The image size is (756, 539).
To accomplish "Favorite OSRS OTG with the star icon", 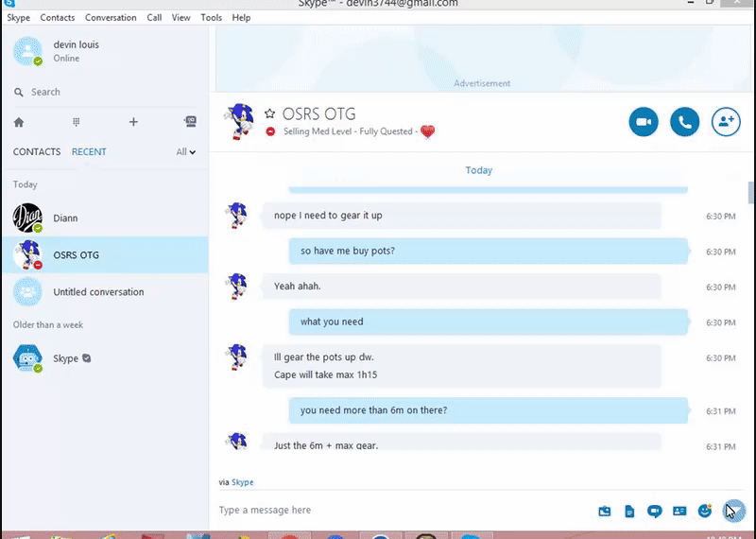I will (x=269, y=113).
